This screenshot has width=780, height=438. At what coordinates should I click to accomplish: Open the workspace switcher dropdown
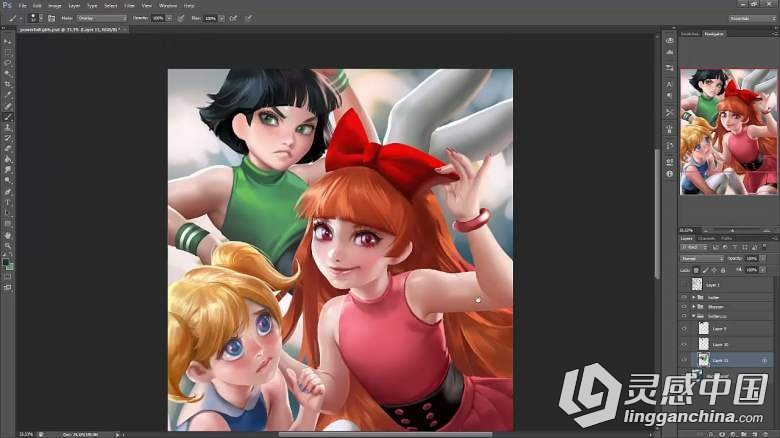(x=752, y=18)
